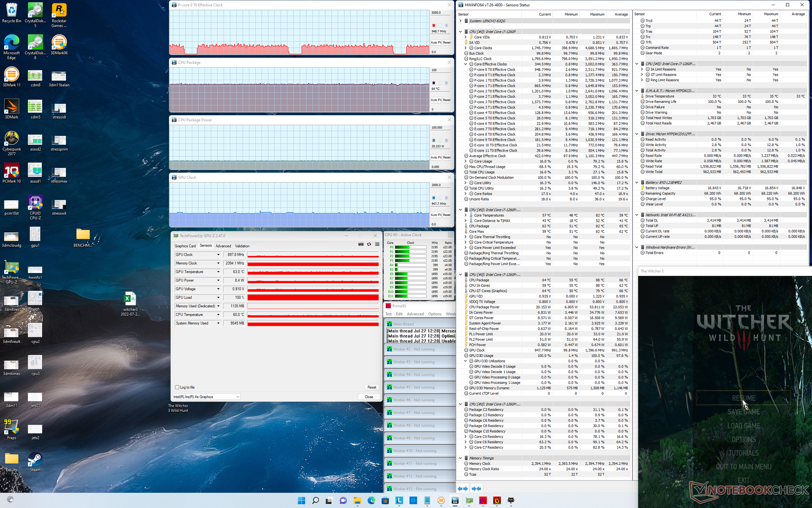Open the GPU Temperature sensor dropdown
The image size is (812, 508).
point(218,272)
